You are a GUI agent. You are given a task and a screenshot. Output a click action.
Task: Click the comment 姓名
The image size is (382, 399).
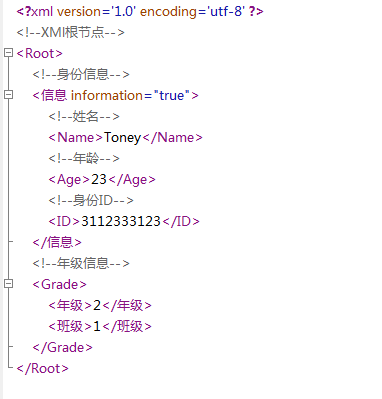tap(84, 116)
